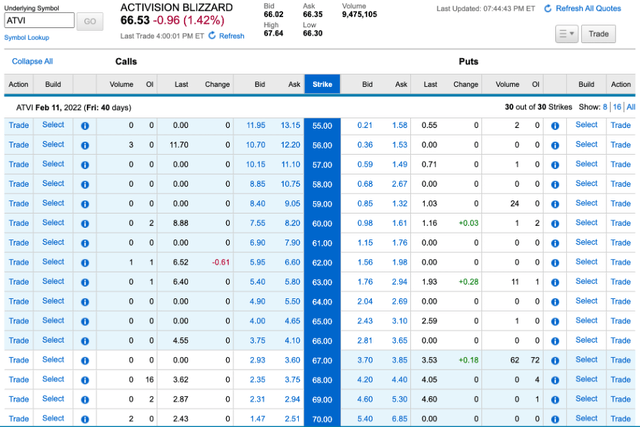Show 8 strikes

pyautogui.click(x=605, y=107)
